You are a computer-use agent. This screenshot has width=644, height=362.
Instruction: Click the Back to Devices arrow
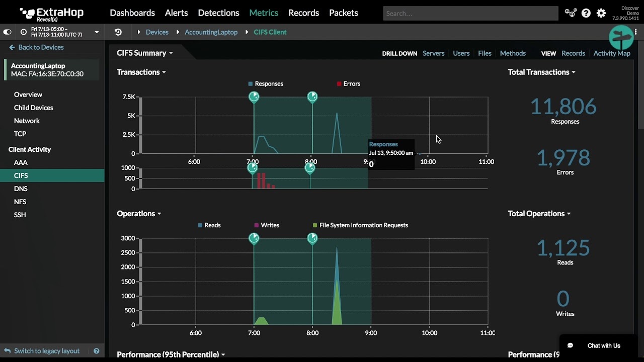click(x=12, y=47)
